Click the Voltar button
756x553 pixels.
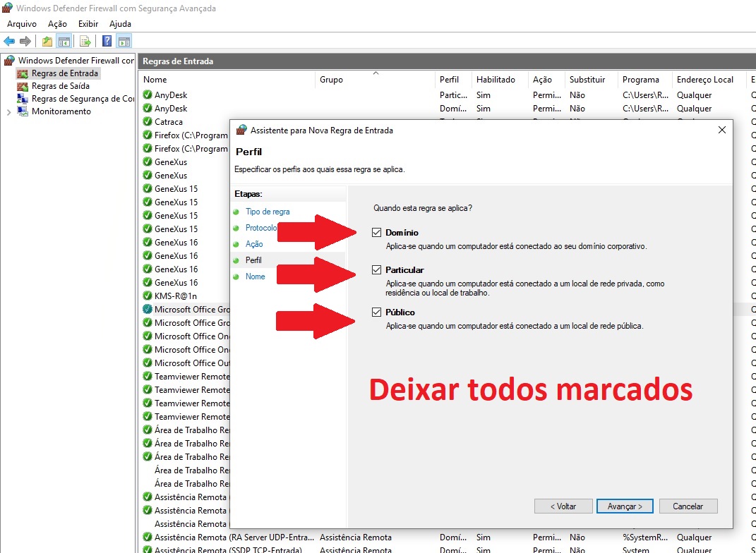coord(563,506)
